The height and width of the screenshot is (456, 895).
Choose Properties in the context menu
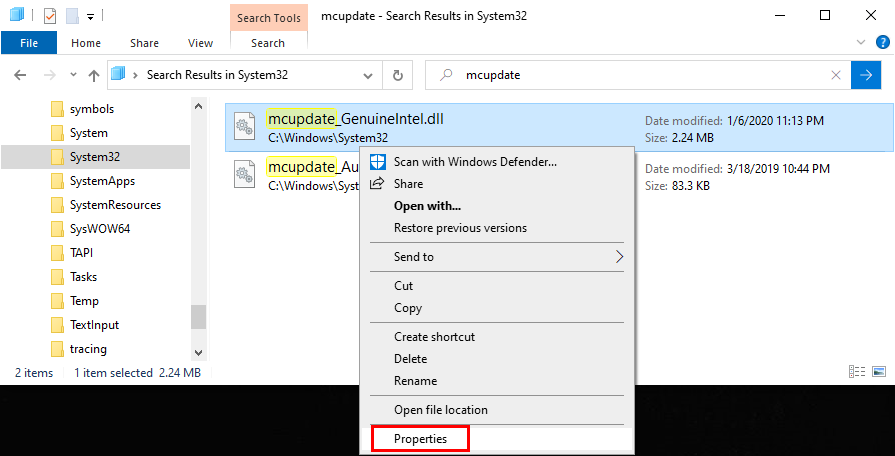coord(497,439)
